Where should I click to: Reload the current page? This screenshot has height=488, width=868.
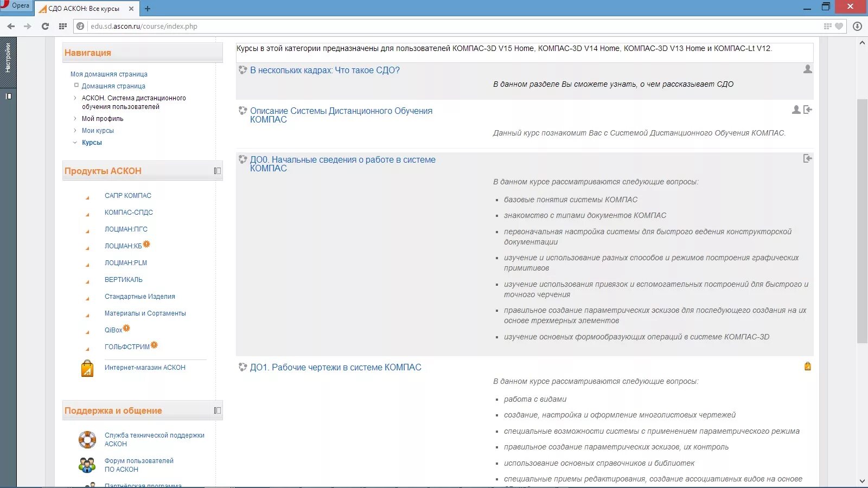click(45, 26)
